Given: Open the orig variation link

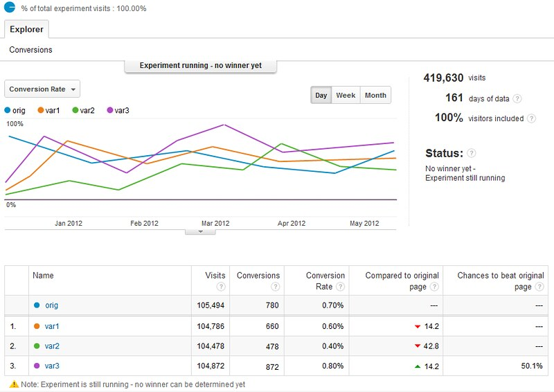Looking at the screenshot, I should point(52,305).
